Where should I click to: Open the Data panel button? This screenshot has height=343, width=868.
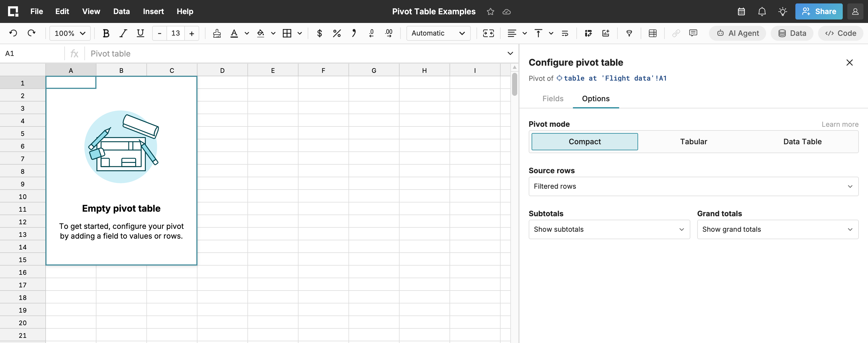(x=792, y=33)
